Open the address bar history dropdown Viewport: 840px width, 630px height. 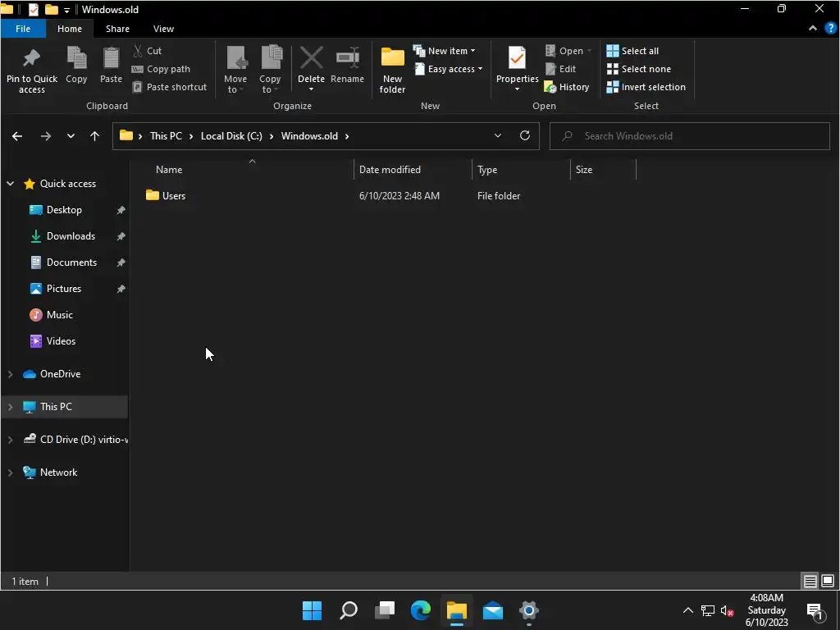pos(498,136)
